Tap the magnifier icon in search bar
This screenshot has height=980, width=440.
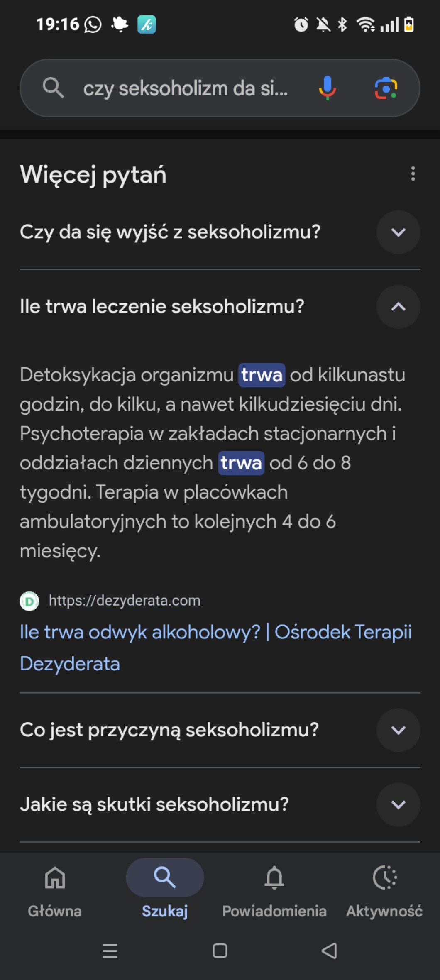click(53, 88)
